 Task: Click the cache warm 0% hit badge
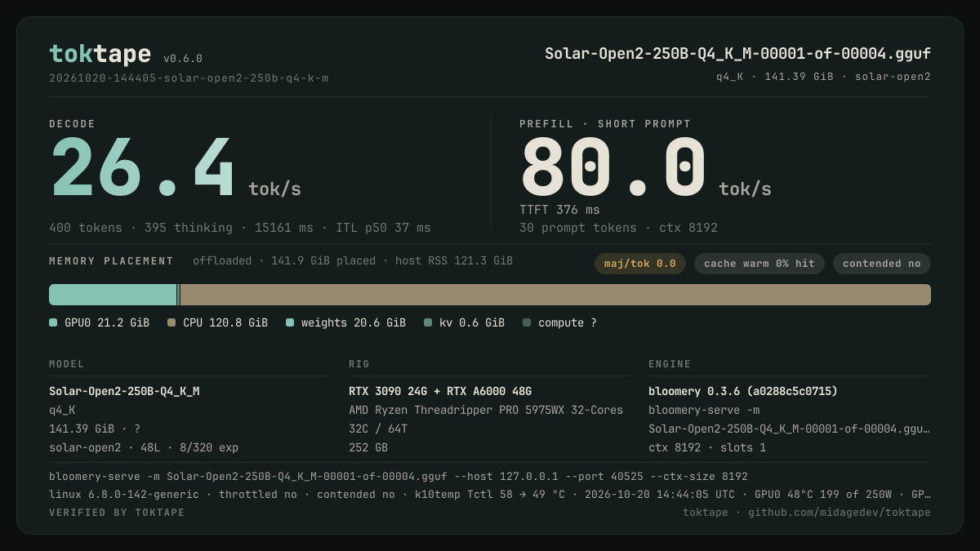point(759,264)
